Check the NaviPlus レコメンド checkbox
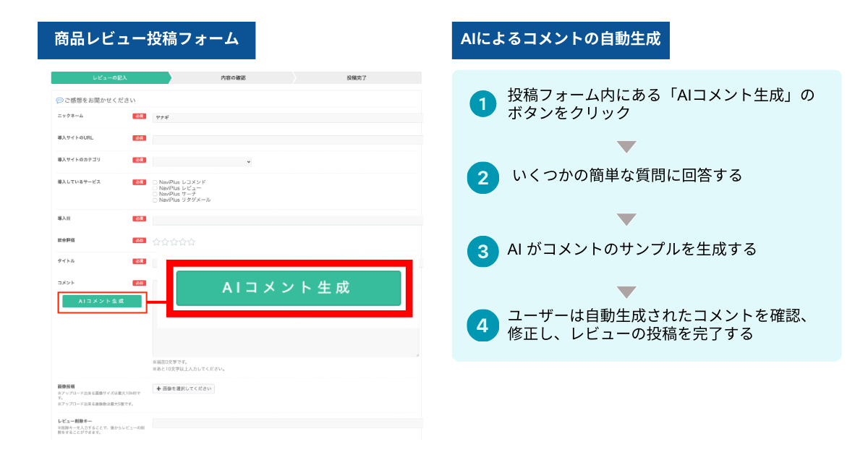This screenshot has width=868, height=455. coord(155,182)
